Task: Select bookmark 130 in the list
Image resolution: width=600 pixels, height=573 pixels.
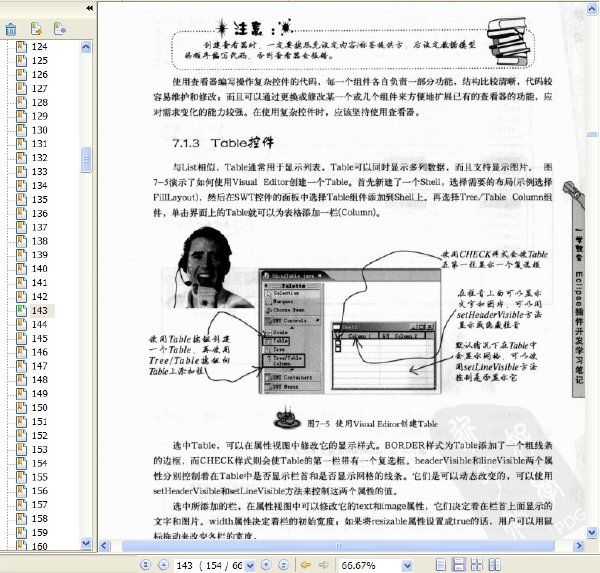Action: point(39,130)
